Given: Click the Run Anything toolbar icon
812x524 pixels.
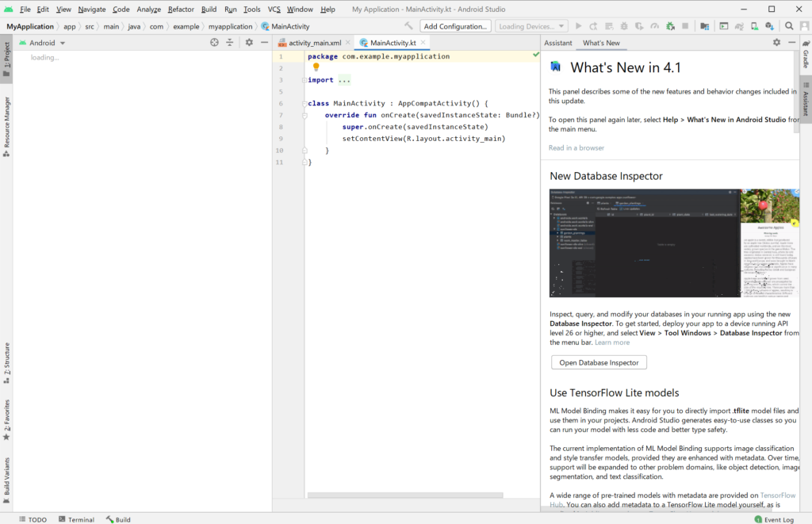Looking at the screenshot, I should pyautogui.click(x=724, y=26).
